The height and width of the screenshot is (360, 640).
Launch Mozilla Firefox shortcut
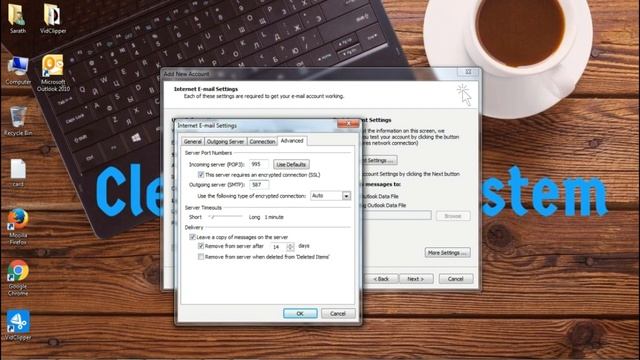click(18, 227)
